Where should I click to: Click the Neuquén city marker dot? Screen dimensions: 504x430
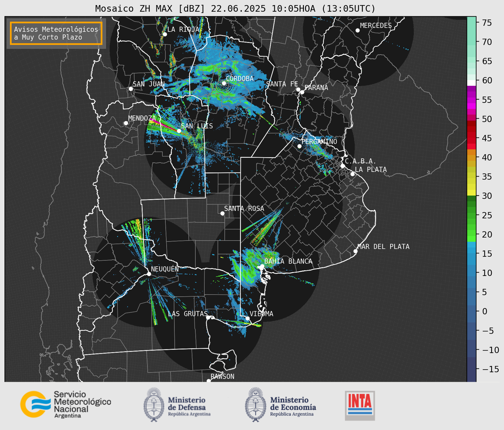[x=149, y=274]
